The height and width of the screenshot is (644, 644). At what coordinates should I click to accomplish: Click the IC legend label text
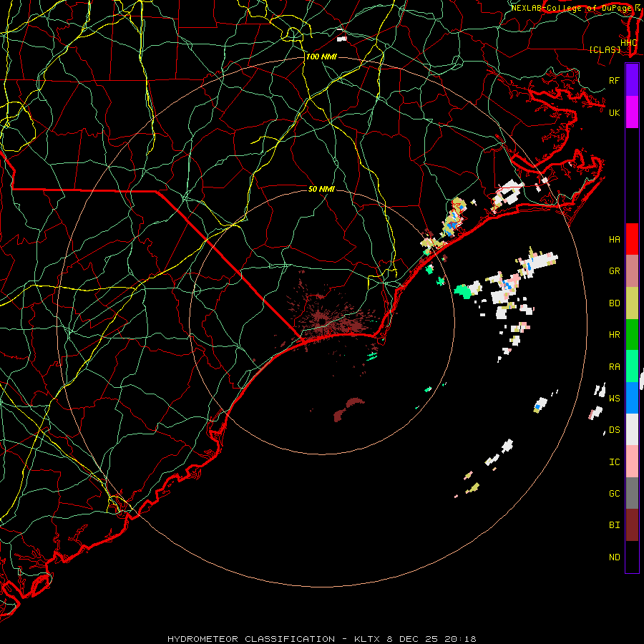click(x=614, y=462)
